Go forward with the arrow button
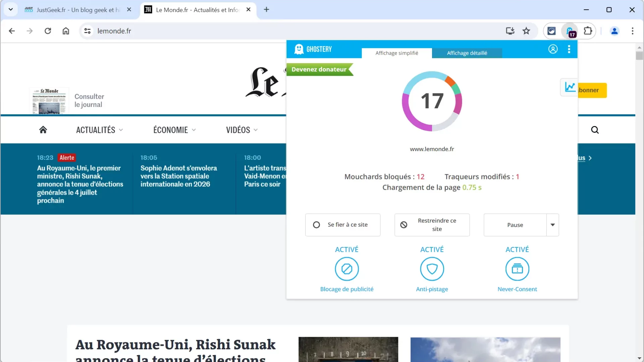644x362 pixels. 30,31
